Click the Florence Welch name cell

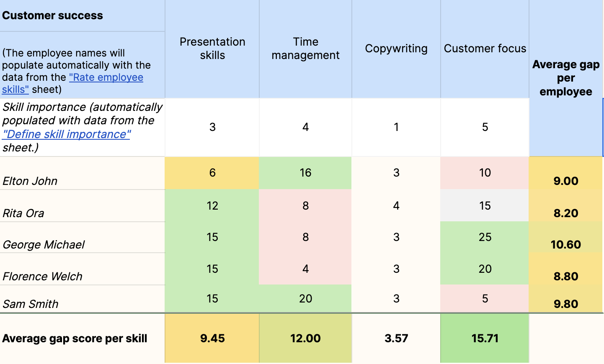coord(42,276)
